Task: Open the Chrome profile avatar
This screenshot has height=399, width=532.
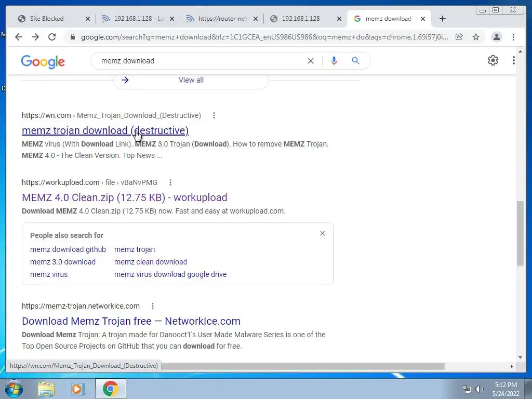Action: coord(496,37)
